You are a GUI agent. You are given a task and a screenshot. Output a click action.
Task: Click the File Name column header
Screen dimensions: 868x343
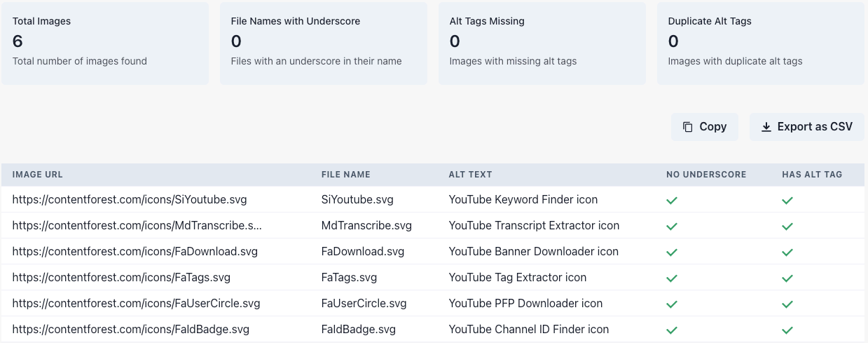[346, 175]
